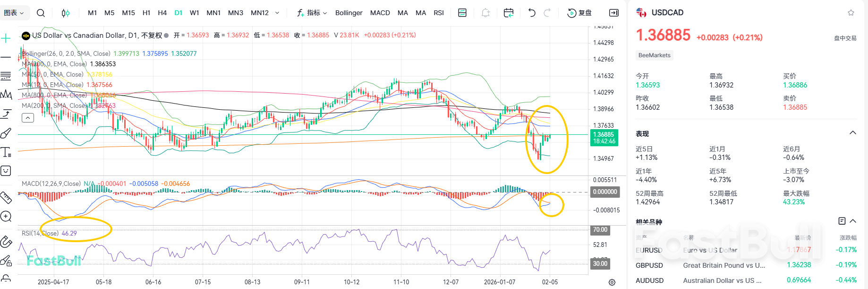Click the note icon beside related symbols

(x=842, y=221)
